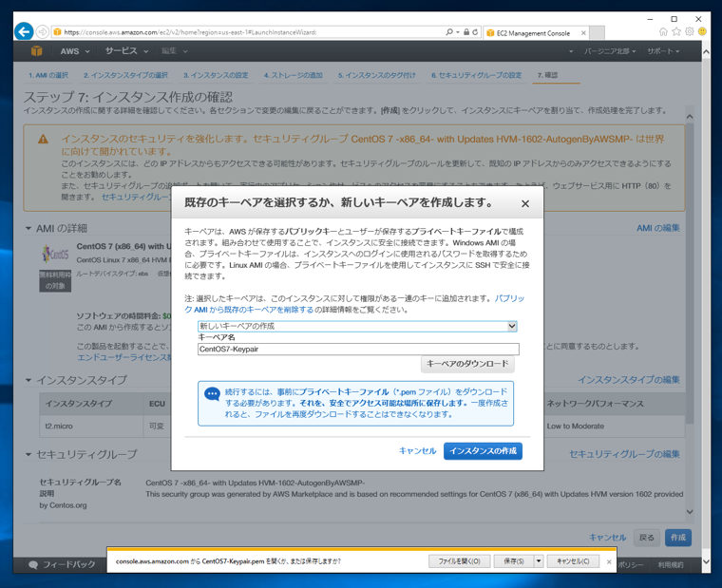Click the smiley feedback icon
This screenshot has width=722, height=588.
click(x=702, y=31)
